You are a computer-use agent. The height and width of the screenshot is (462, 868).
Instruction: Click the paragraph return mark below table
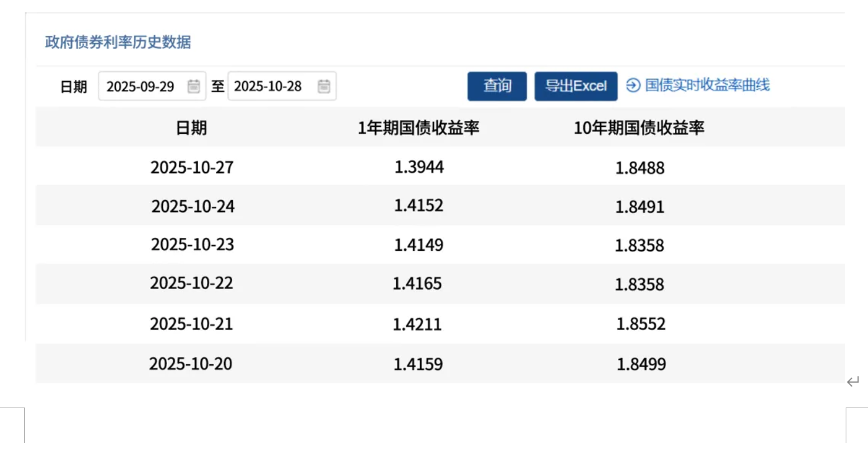(x=853, y=382)
